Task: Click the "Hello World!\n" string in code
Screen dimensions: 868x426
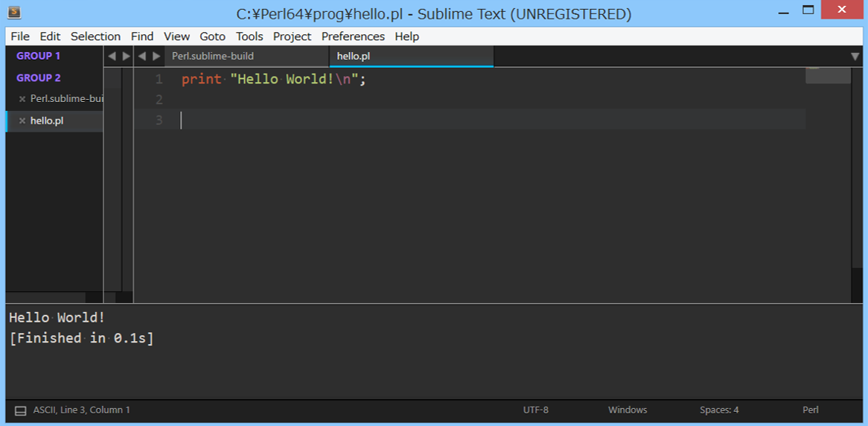Action: [x=295, y=79]
